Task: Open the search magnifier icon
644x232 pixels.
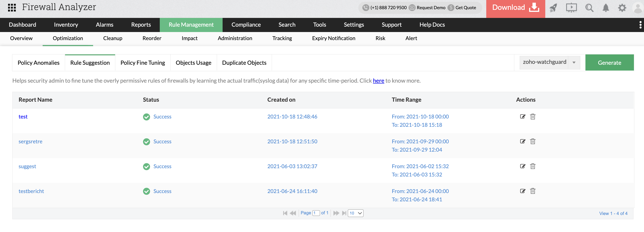Action: [589, 8]
